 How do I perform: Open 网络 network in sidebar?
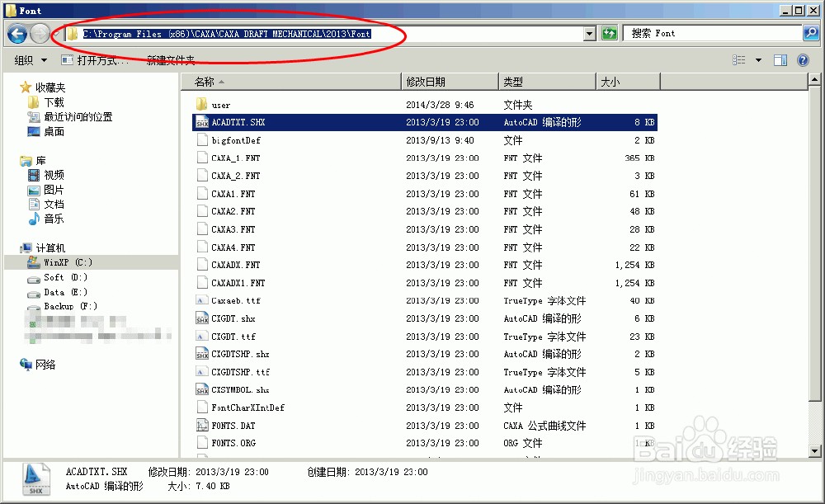[37, 365]
